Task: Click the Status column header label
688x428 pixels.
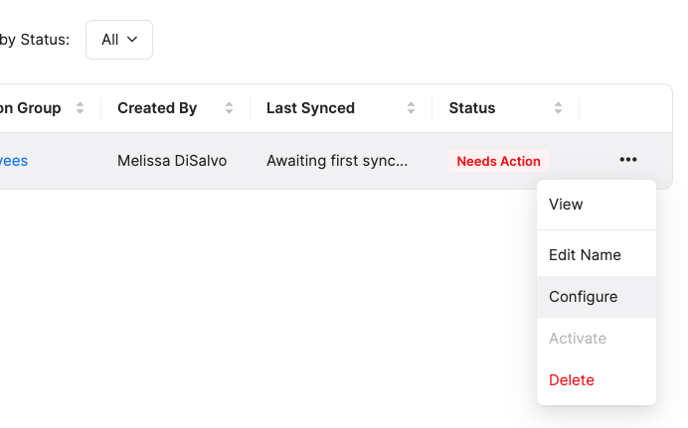Action: pos(472,108)
